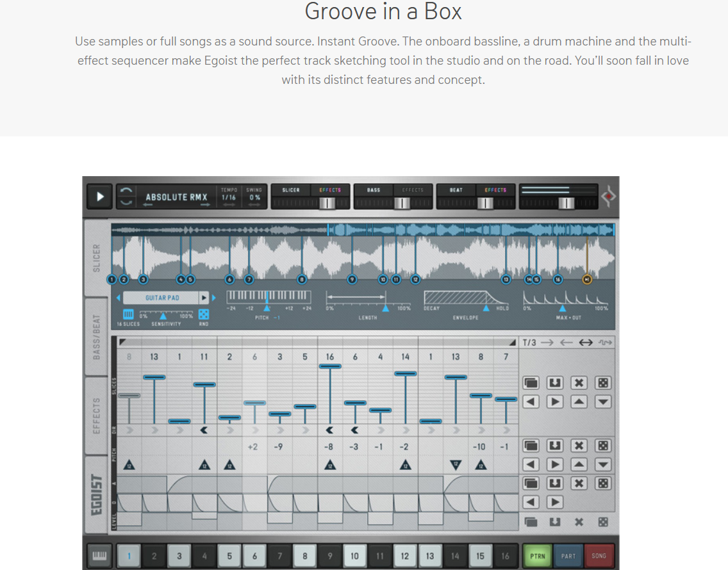This screenshot has height=570, width=728.
Task: Click the Length slider handle
Action: pyautogui.click(x=385, y=308)
